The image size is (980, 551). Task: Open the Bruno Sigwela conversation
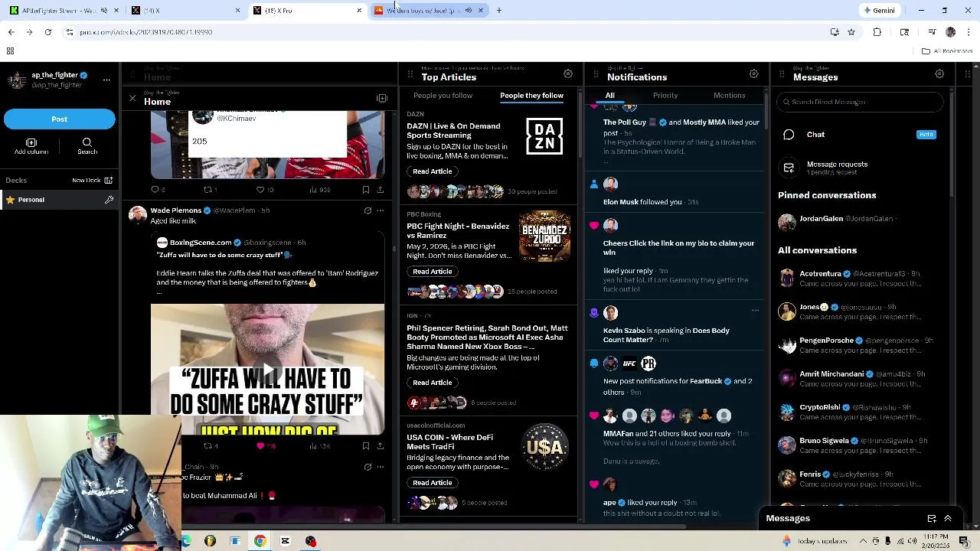861,445
